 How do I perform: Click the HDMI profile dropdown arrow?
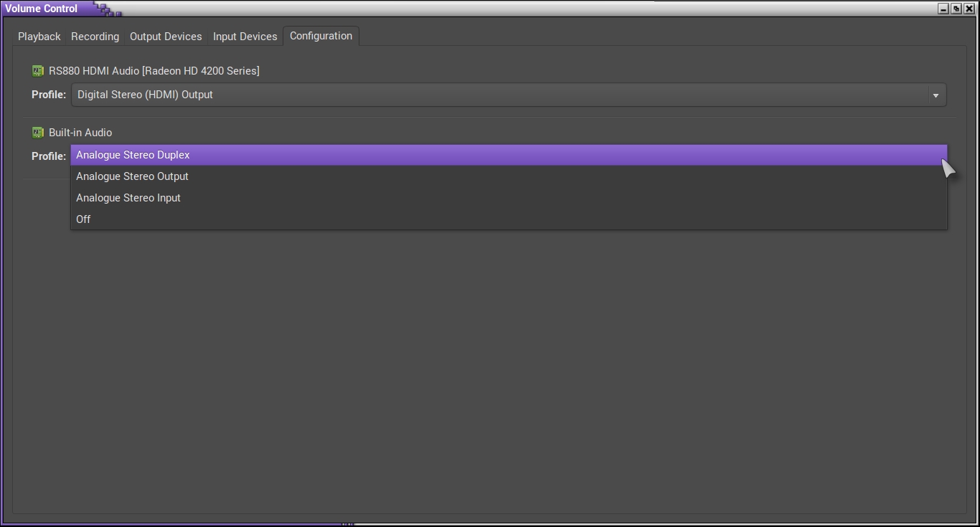[x=935, y=95]
